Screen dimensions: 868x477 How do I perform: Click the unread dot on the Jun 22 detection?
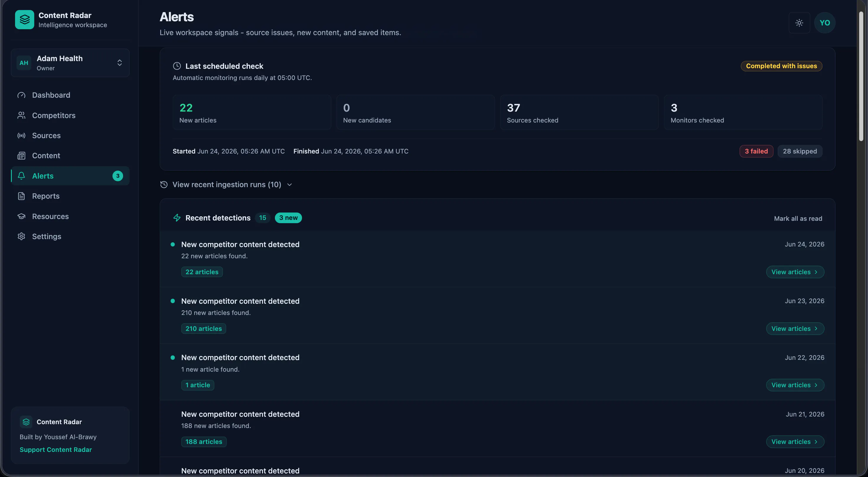[x=173, y=358]
